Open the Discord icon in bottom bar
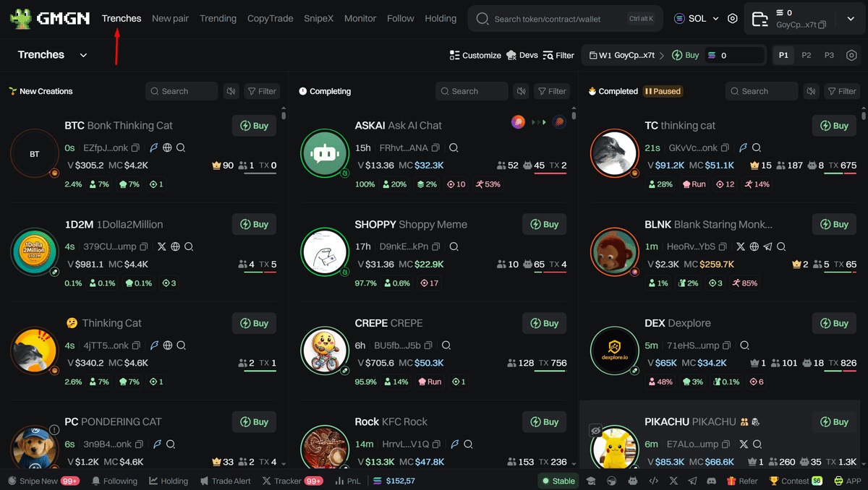Viewport: 868px width, 490px height. (711, 481)
